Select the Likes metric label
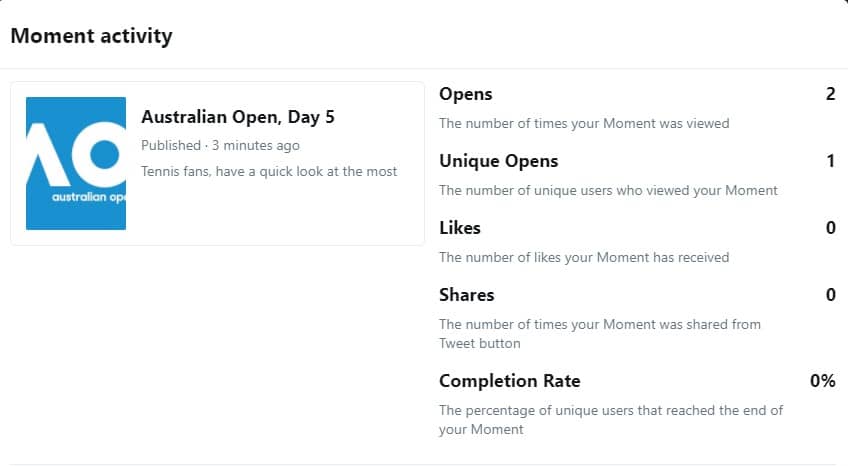This screenshot has width=848, height=466. [460, 228]
